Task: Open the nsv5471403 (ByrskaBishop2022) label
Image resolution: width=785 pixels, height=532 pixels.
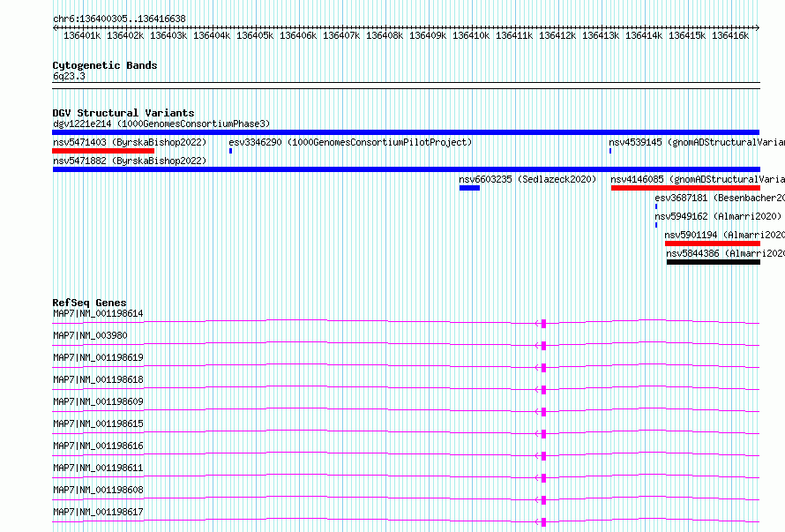Action: 130,142
